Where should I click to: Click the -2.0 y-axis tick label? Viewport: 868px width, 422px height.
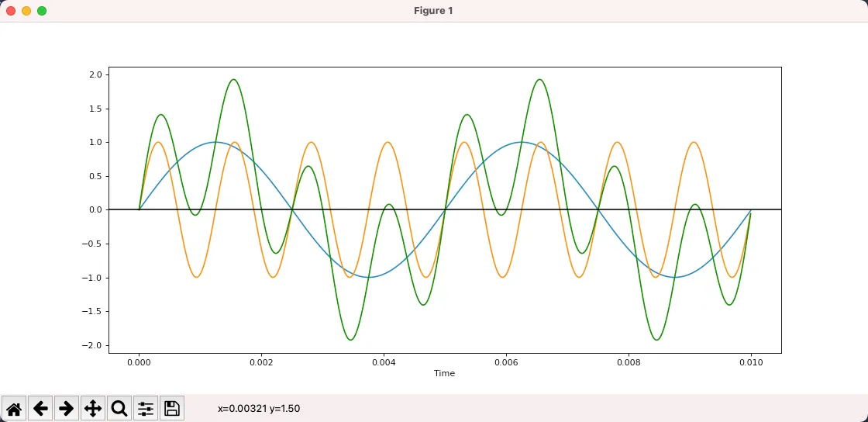(x=93, y=346)
